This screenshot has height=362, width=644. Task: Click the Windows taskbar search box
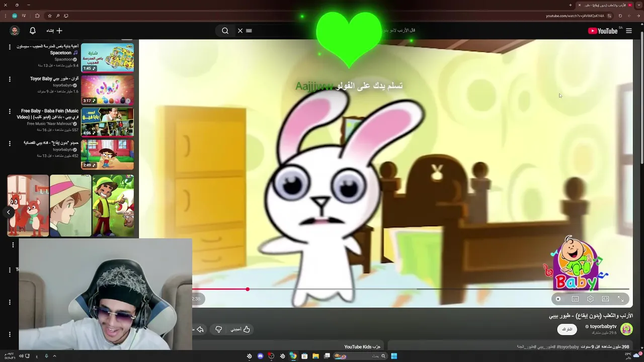(x=360, y=356)
